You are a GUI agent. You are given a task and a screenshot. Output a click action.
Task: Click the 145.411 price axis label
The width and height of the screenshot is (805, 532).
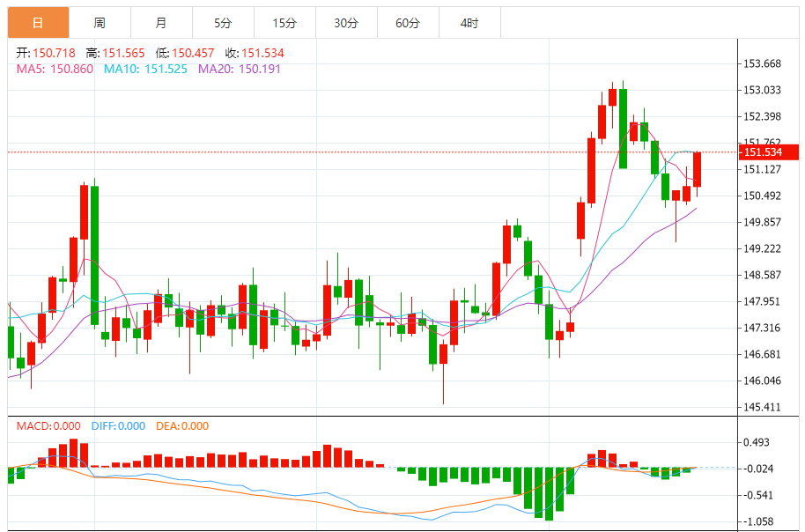click(x=763, y=407)
